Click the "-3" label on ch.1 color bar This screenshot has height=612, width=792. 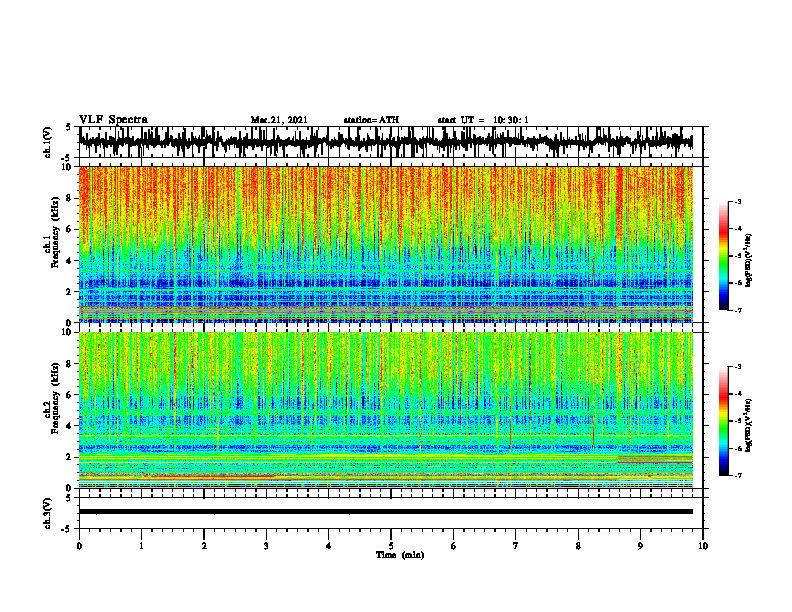click(737, 201)
